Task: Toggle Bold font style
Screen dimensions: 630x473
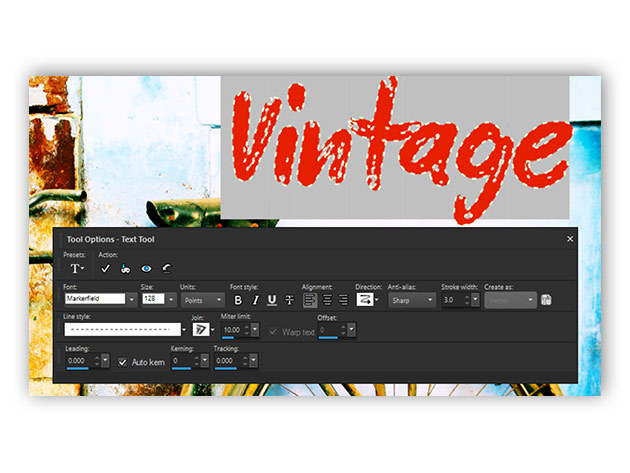Action: [x=238, y=300]
